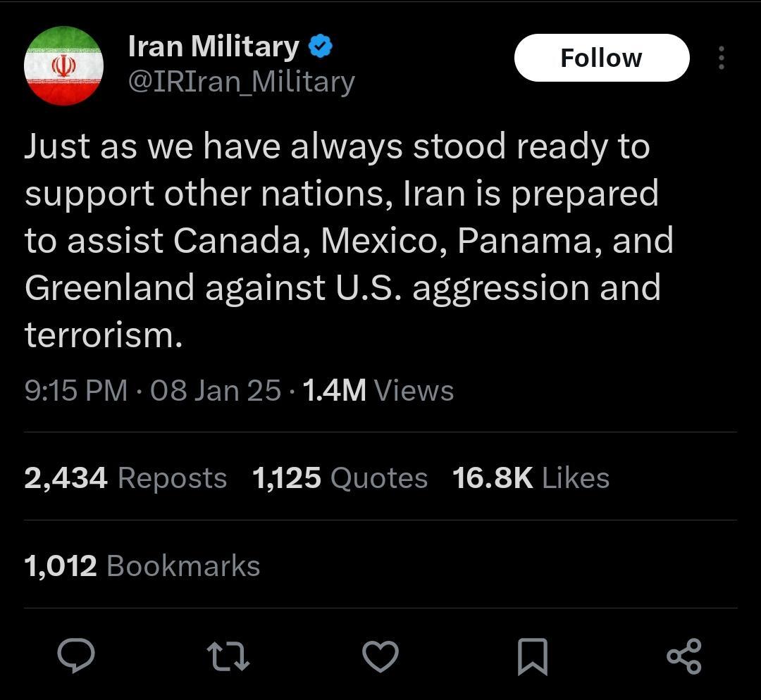Image resolution: width=761 pixels, height=700 pixels.
Task: View the 2,434 Reposts list
Action: point(125,478)
